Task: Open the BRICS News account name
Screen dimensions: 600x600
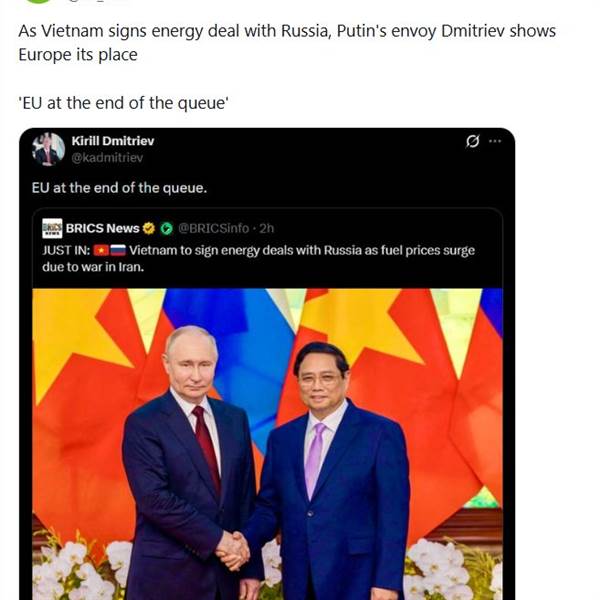Action: [x=102, y=228]
